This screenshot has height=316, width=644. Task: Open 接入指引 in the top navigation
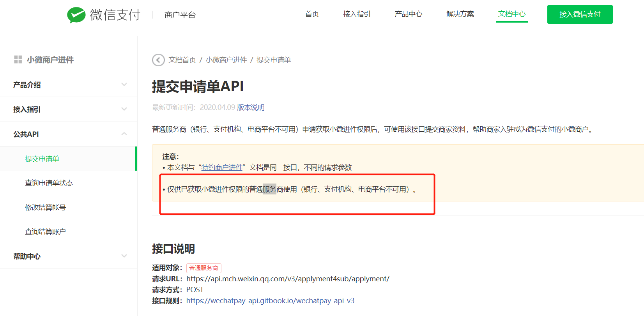(357, 14)
